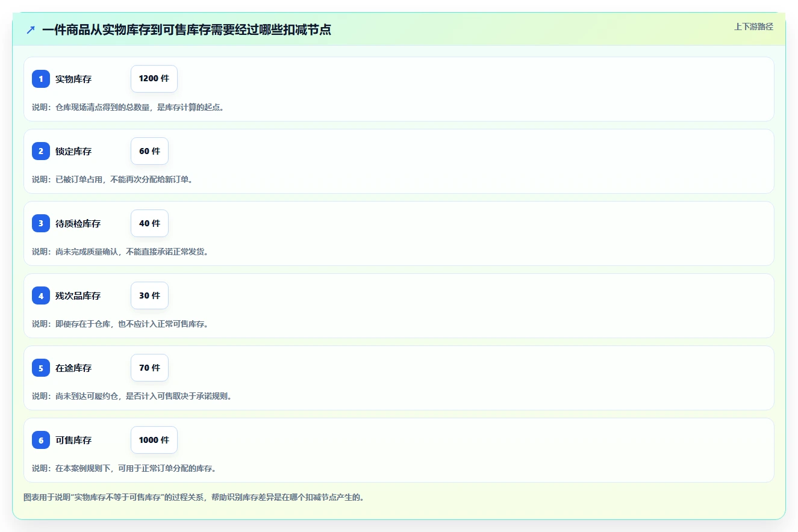Click the 实物库存 label
Screen dimensions: 798x532
point(73,79)
